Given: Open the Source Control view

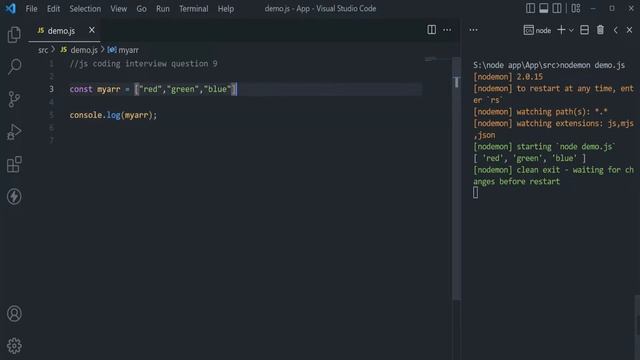Looking at the screenshot, I should 14,99.
